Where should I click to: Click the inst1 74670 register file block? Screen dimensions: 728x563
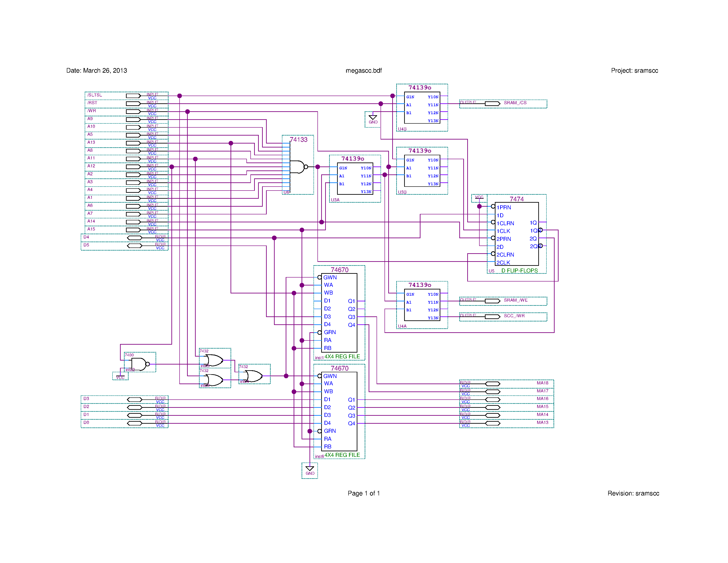[339, 313]
